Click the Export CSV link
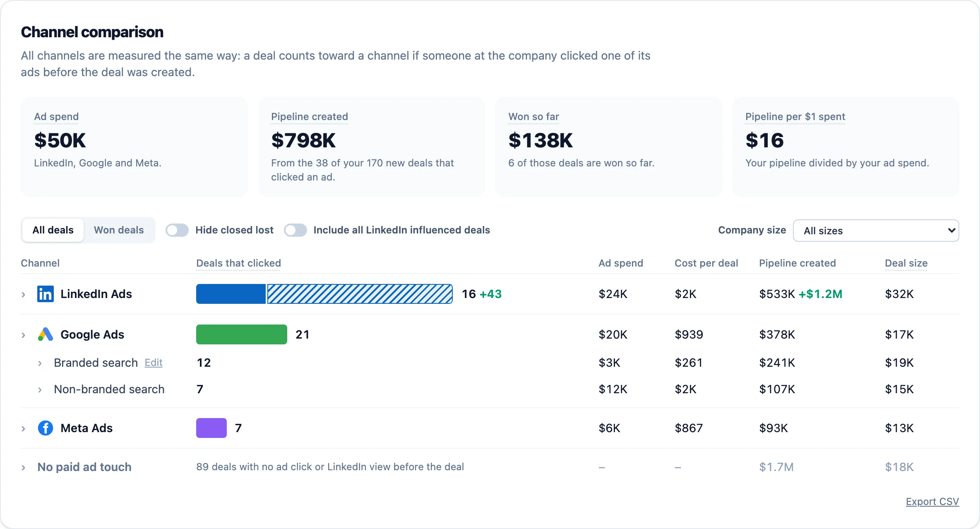Viewport: 980px width, 529px height. coord(932,502)
